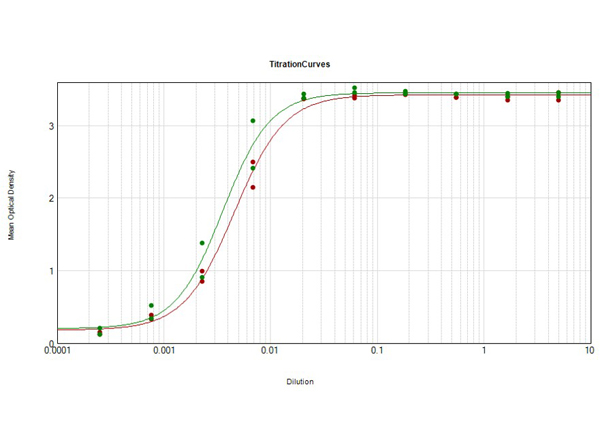Click the highest green point near 3.5
This screenshot has height=447, width=600.
pyautogui.click(x=354, y=88)
